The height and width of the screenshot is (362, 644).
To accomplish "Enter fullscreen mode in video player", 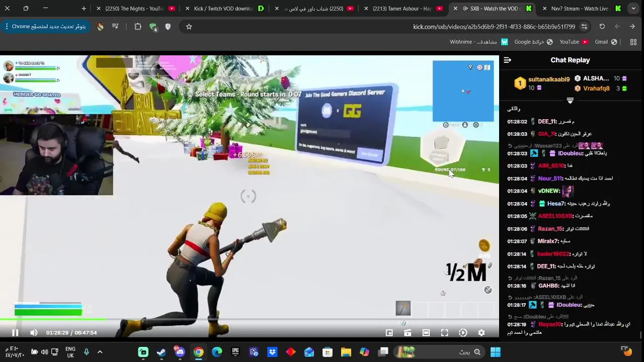I will (445, 332).
